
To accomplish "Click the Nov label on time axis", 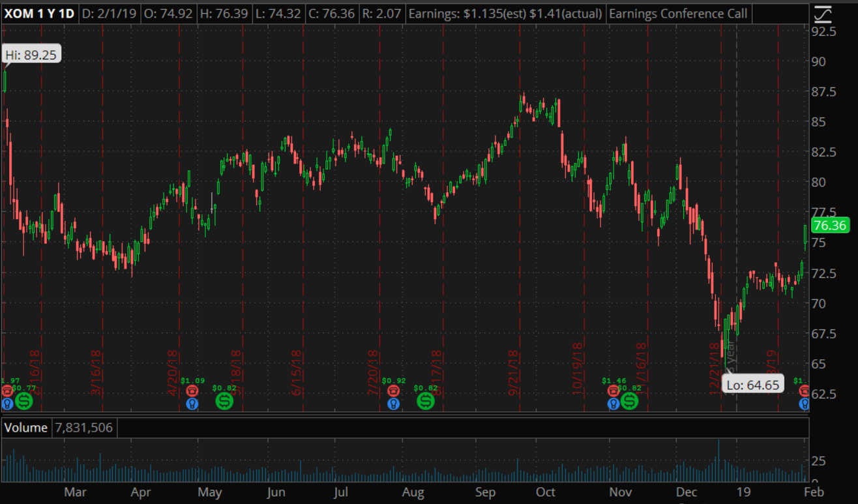I will (x=621, y=492).
